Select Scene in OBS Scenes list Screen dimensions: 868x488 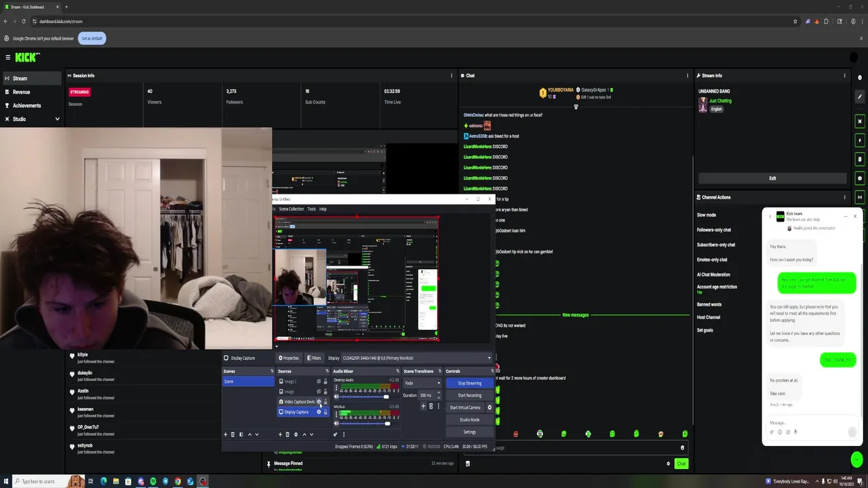[248, 382]
